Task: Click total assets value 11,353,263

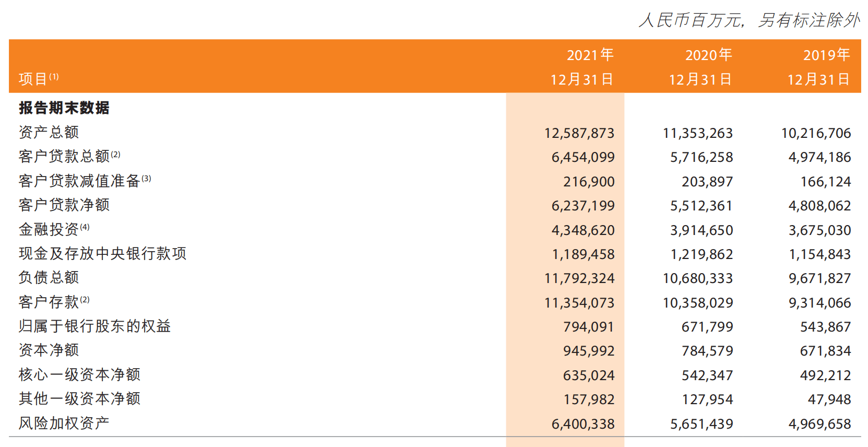Action: (x=698, y=133)
